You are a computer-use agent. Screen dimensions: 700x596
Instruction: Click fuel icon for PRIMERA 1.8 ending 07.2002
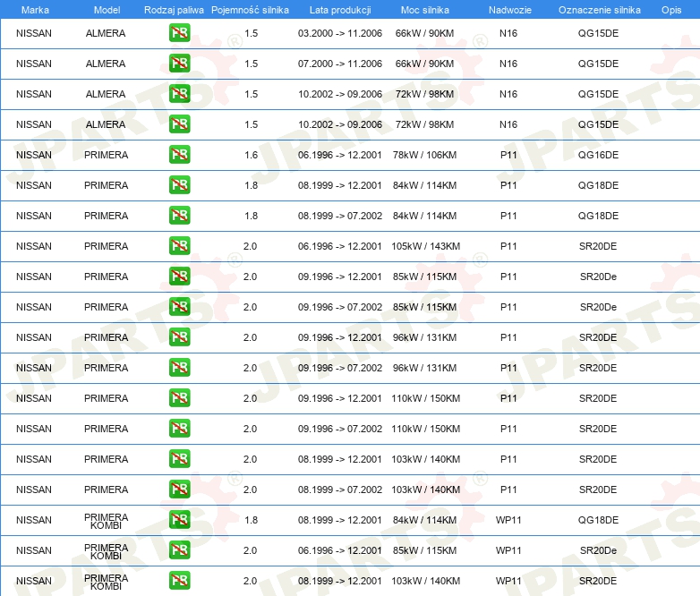pyautogui.click(x=179, y=215)
